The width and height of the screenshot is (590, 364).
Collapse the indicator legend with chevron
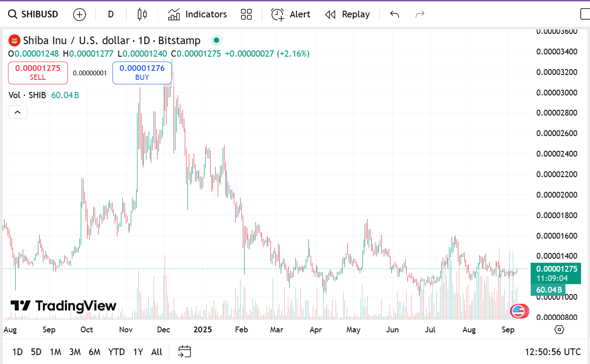pyautogui.click(x=18, y=112)
